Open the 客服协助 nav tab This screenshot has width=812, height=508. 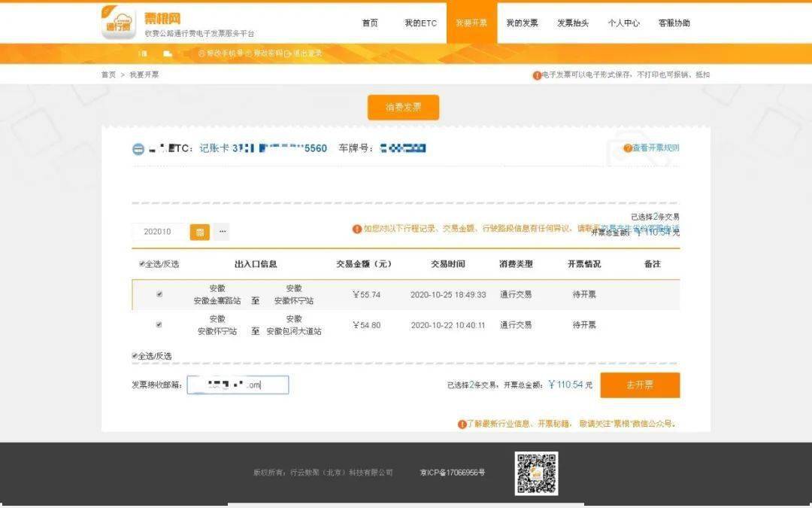click(x=674, y=23)
